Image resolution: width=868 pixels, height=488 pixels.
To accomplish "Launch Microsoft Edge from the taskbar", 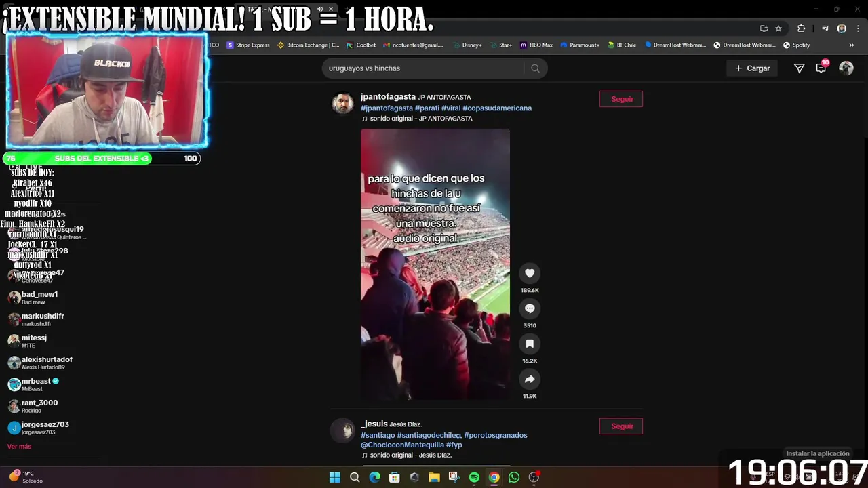I will pos(374,477).
